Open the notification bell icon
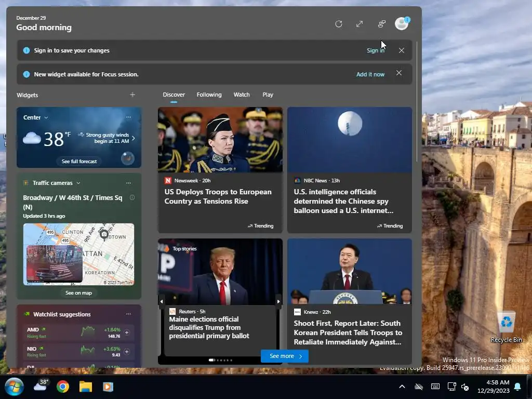This screenshot has height=399, width=532. click(x=518, y=387)
